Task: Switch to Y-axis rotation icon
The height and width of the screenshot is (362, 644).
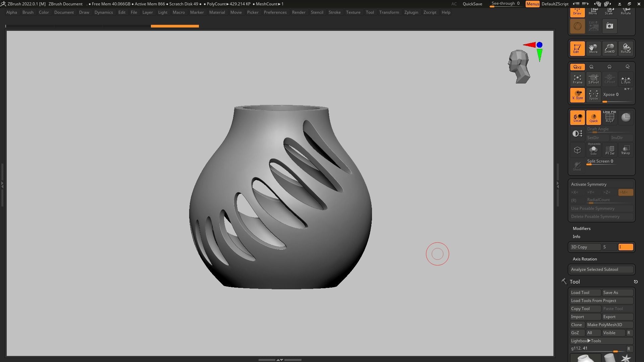Action: pos(609,67)
